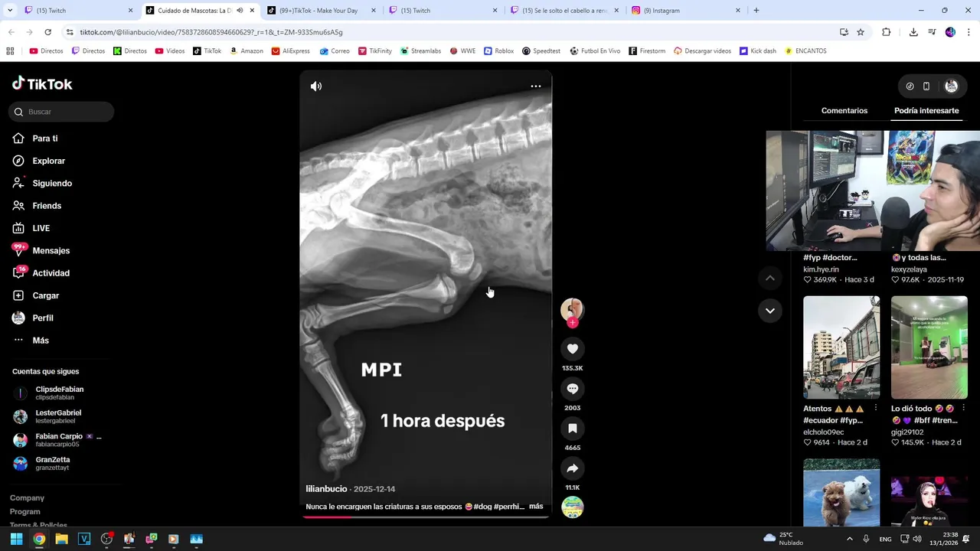Screen dimensions: 980x551
Task: Open options for the Lo dió todo card
Action: 963,409
